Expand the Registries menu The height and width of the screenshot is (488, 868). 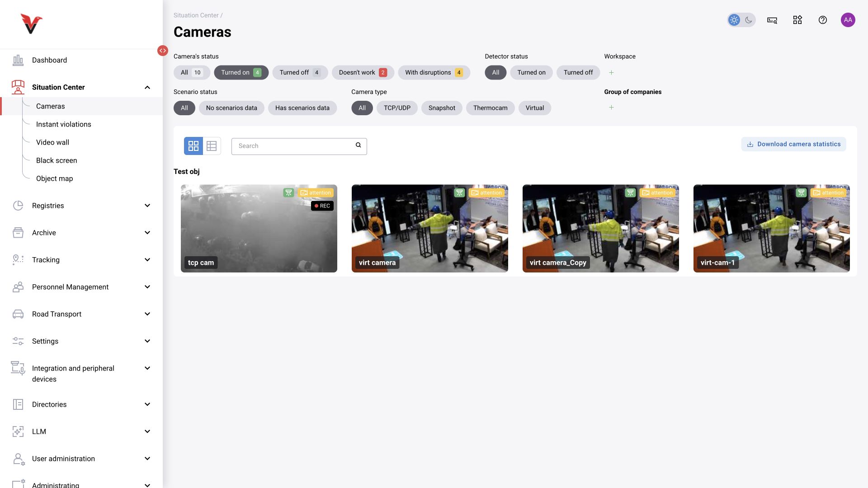[147, 206]
